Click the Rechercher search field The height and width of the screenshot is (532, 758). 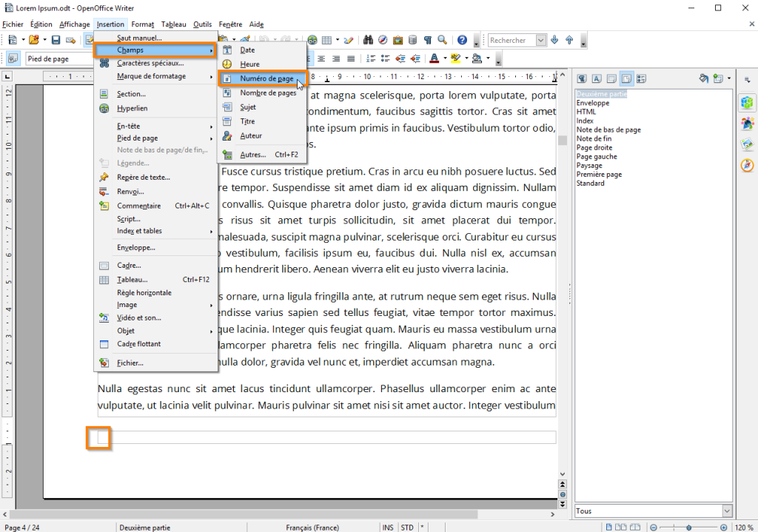tap(512, 40)
